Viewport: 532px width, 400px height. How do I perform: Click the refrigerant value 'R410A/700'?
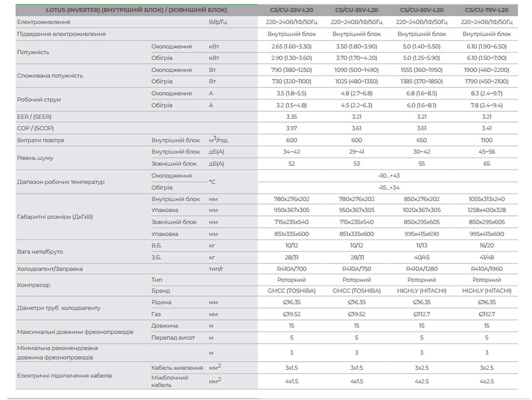(x=291, y=269)
